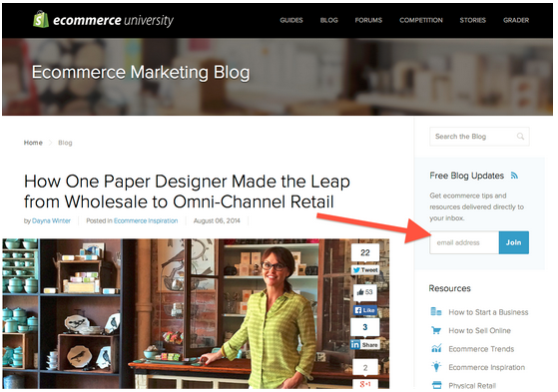
Task: Focus the Search the Blog field
Action: (479, 137)
